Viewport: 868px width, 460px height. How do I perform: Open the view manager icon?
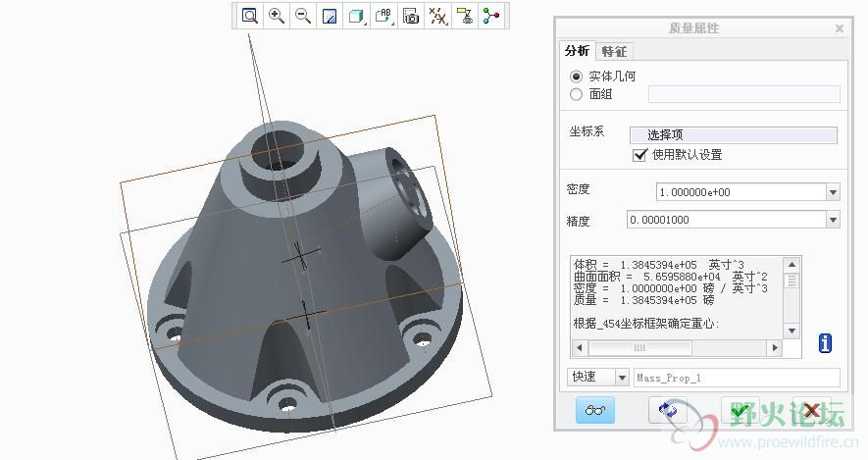410,16
